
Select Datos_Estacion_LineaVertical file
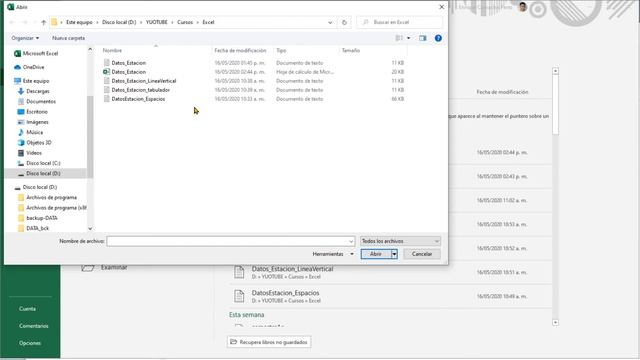pyautogui.click(x=144, y=81)
